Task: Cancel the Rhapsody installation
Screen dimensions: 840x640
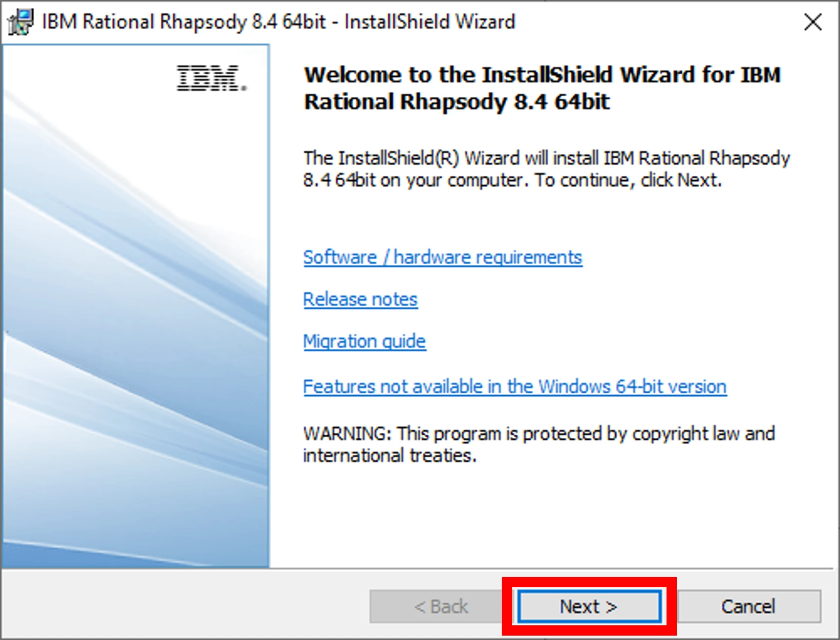Action: pyautogui.click(x=748, y=606)
